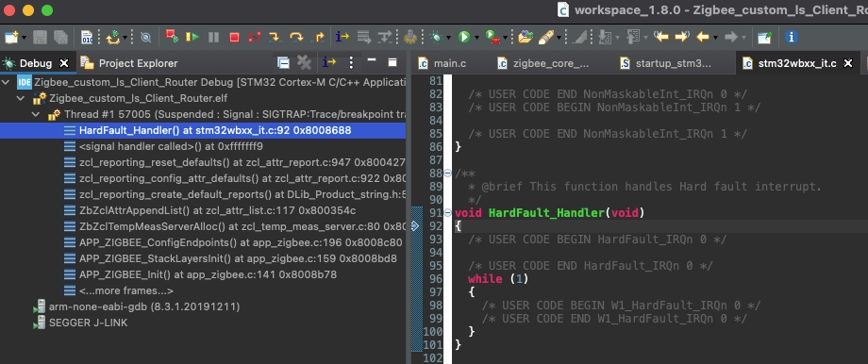
Task: Open the External Tools dropdown arrow
Action: 505,38
